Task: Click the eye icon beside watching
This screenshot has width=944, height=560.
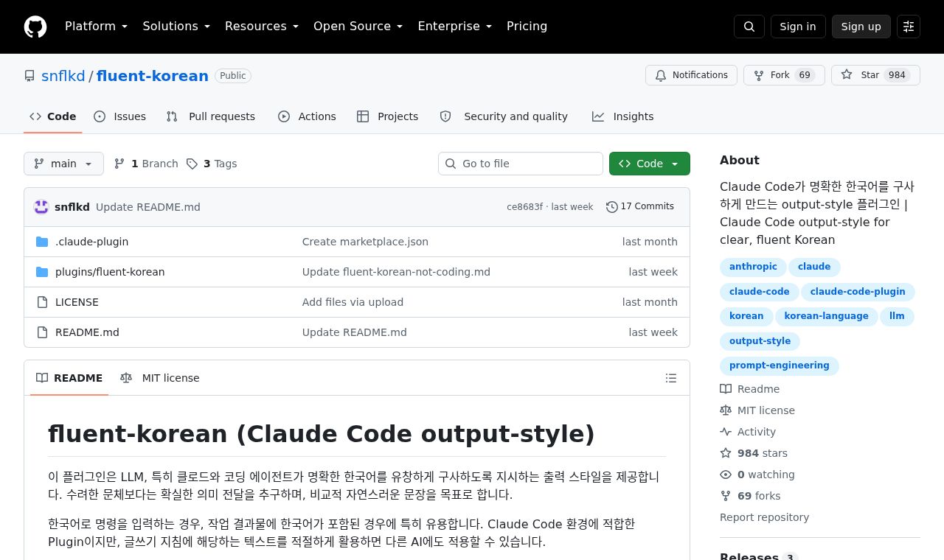Action: 726,475
